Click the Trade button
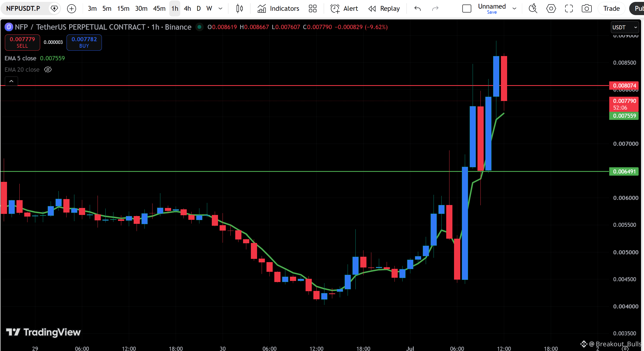Screen dimensions: 644x351 [611, 9]
